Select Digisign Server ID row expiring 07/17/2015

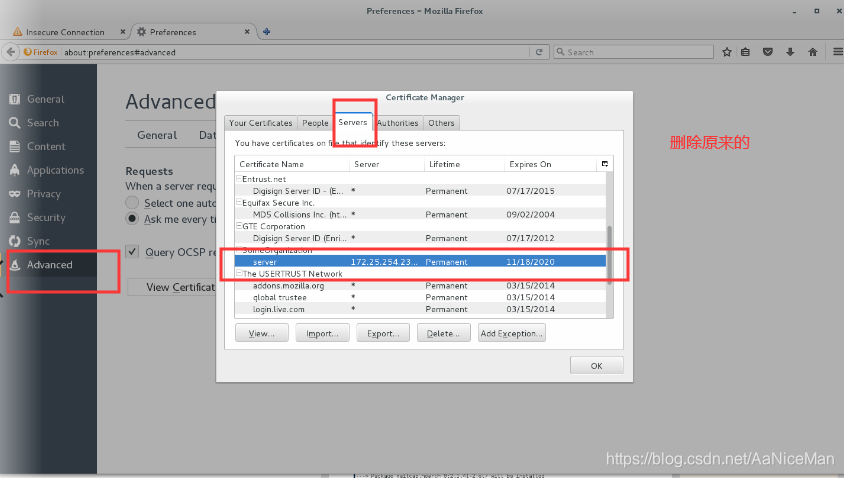pos(420,191)
